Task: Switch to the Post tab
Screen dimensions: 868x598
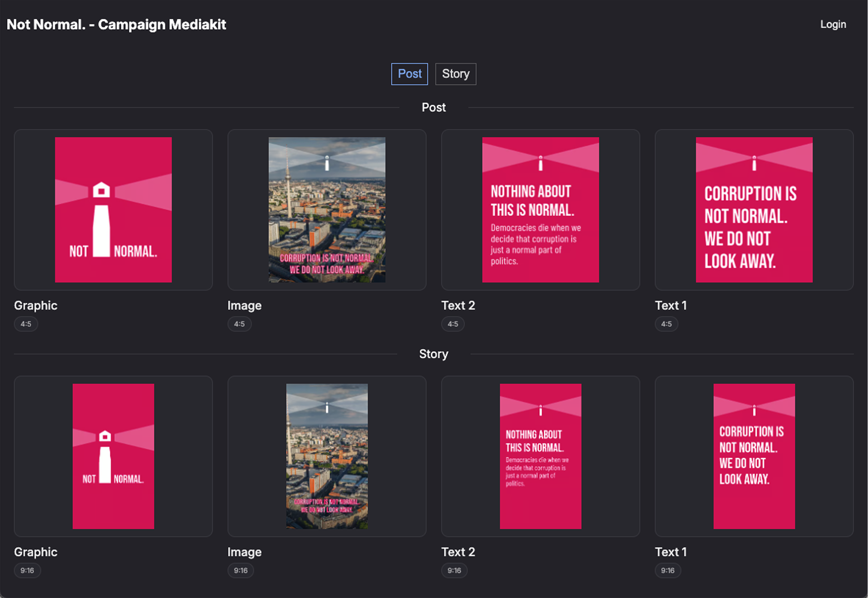Action: click(x=409, y=74)
